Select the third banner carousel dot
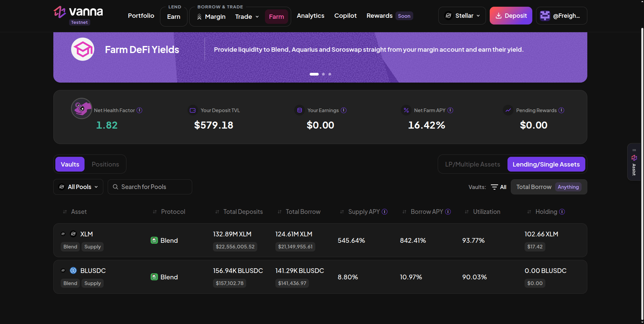 (330, 74)
